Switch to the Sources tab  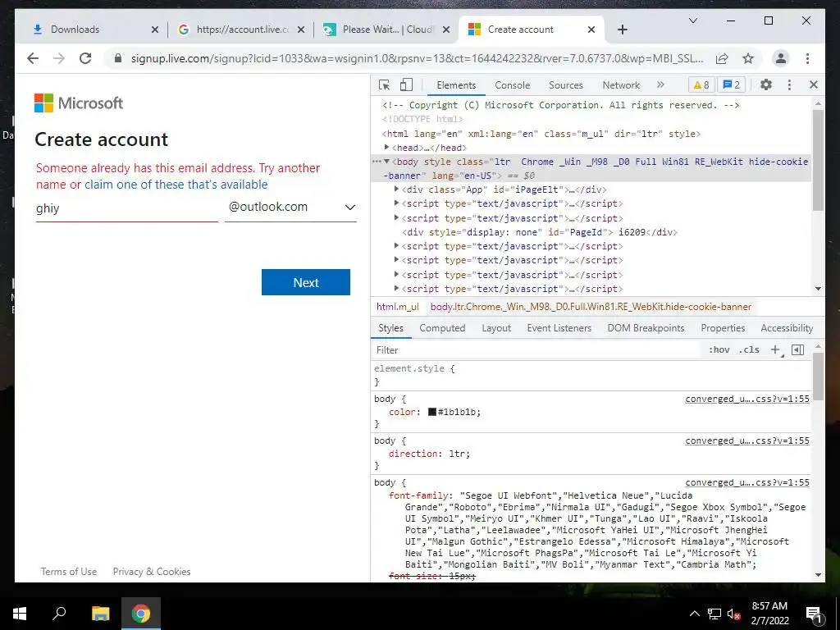tap(566, 84)
